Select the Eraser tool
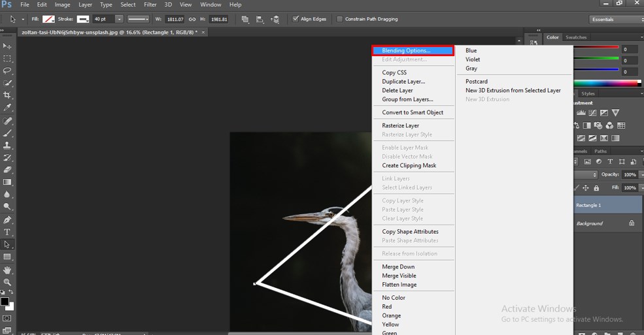The height and width of the screenshot is (335, 644). (7, 169)
